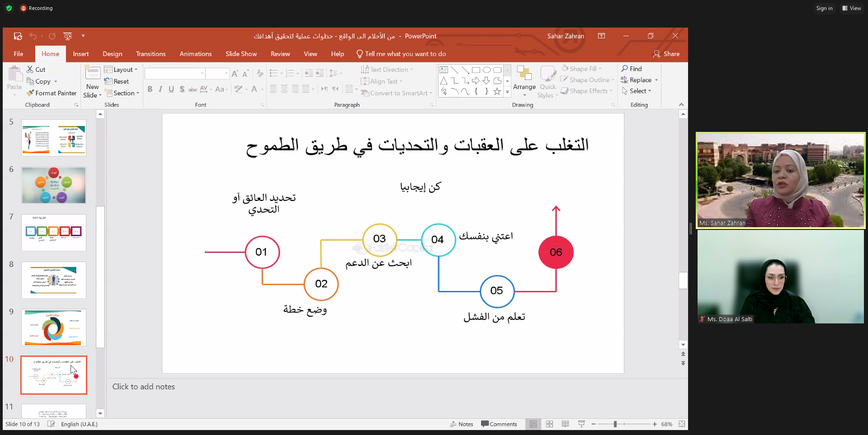The image size is (868, 435).
Task: Toggle Normal view button
Action: click(533, 424)
